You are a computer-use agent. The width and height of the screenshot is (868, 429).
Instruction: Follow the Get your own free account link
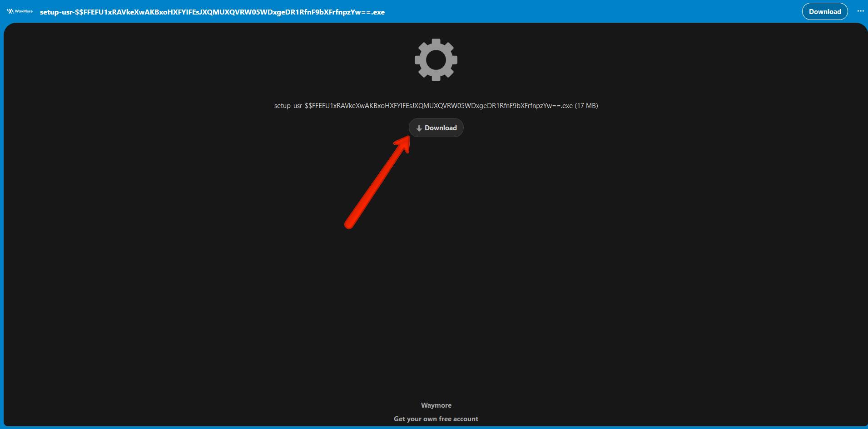coord(436,419)
